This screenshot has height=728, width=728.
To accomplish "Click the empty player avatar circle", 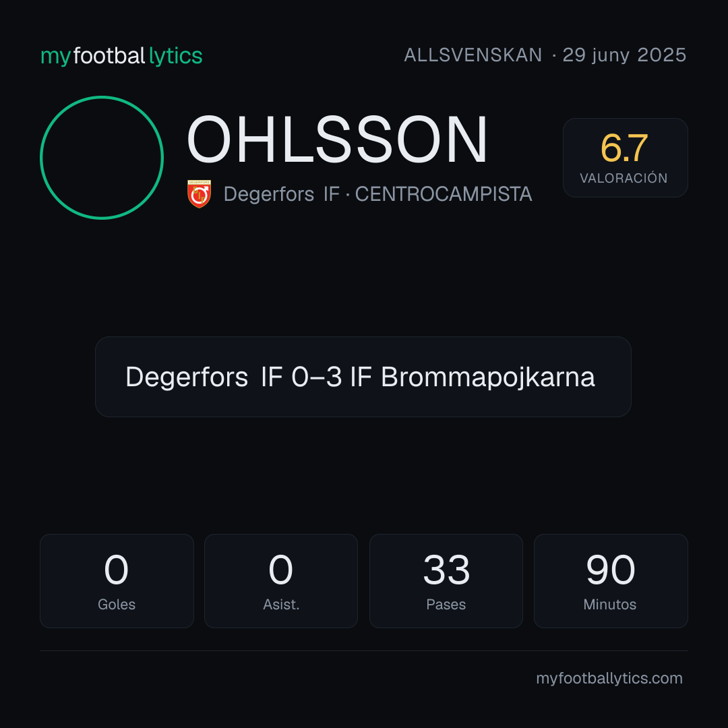I will (102, 157).
